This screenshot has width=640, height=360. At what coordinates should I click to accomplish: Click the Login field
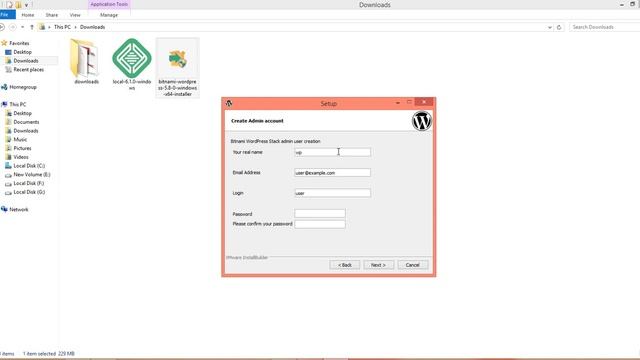(332, 193)
